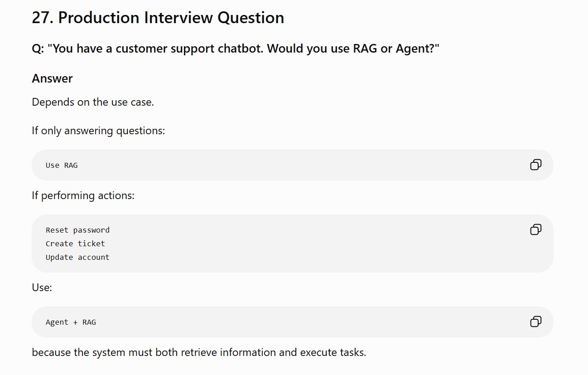Copy the "Use RAG" code block
The image size is (588, 375).
535,165
